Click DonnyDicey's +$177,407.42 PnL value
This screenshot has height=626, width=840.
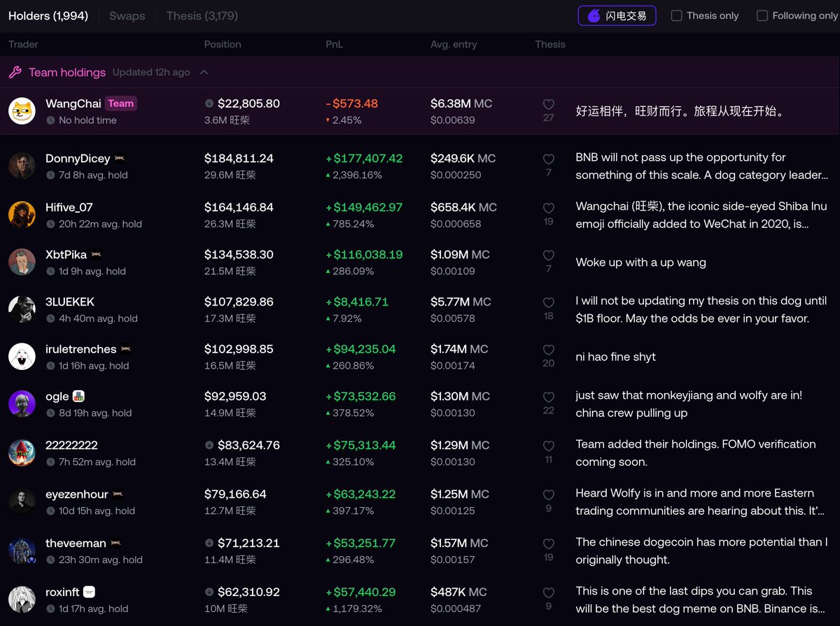pos(364,158)
